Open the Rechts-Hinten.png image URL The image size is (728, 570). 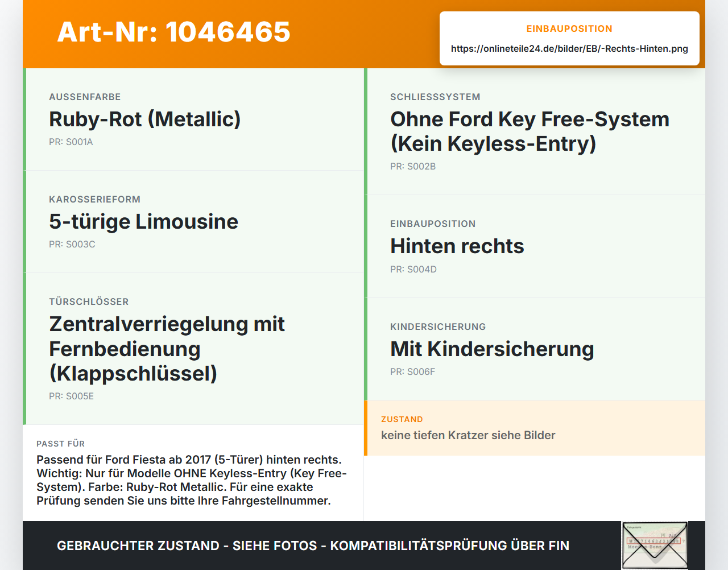pyautogui.click(x=569, y=48)
